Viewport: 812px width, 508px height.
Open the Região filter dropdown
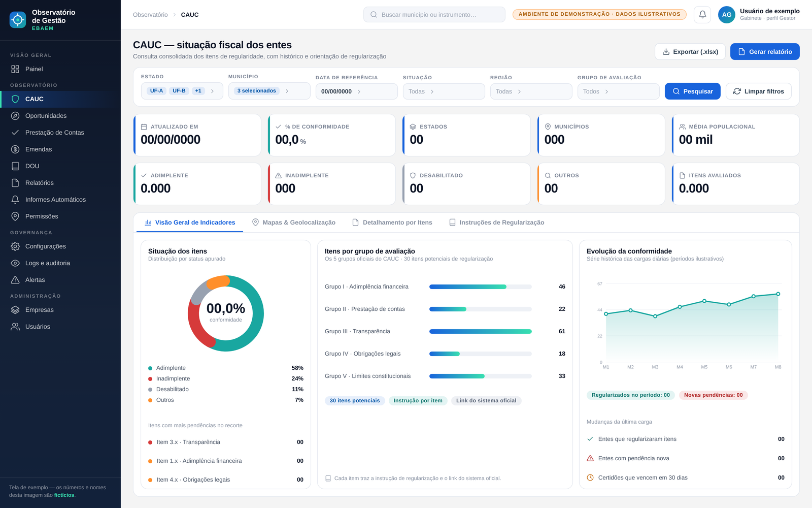pos(531,91)
